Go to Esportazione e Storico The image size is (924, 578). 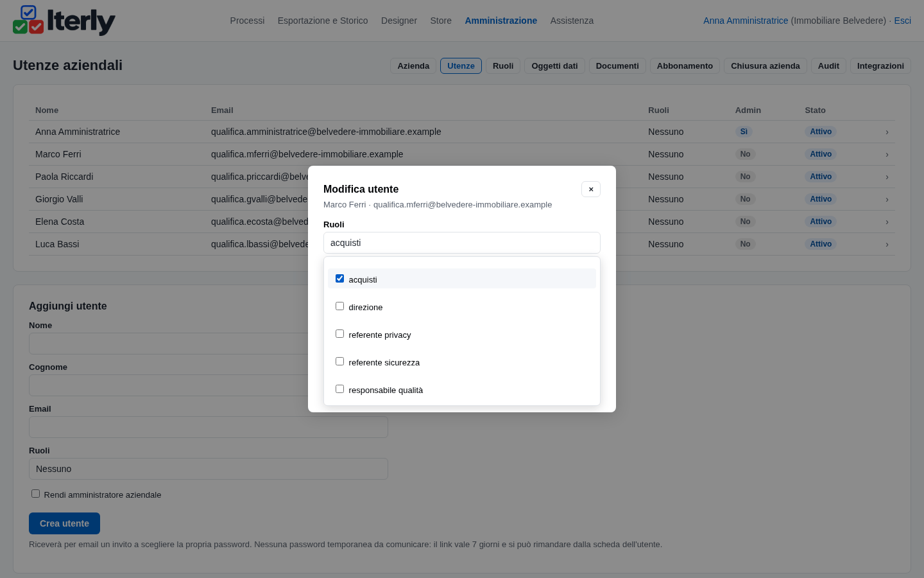(x=323, y=21)
